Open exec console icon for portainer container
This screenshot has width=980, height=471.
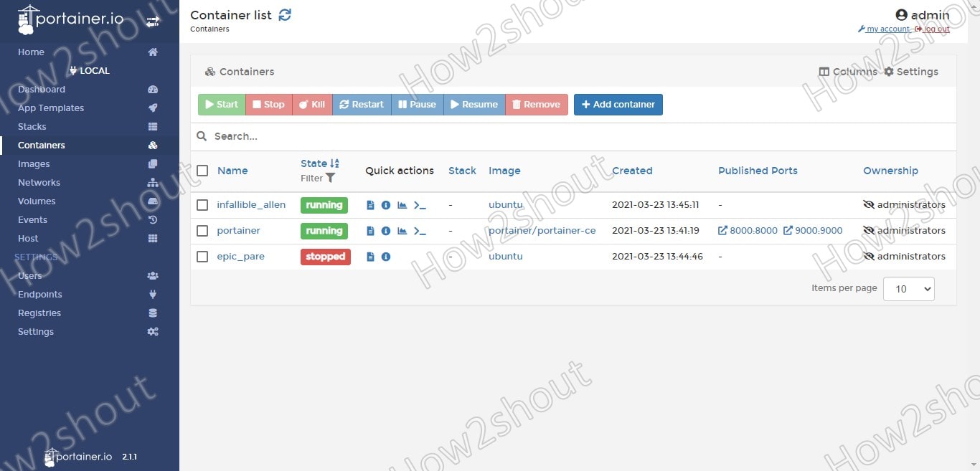click(420, 231)
